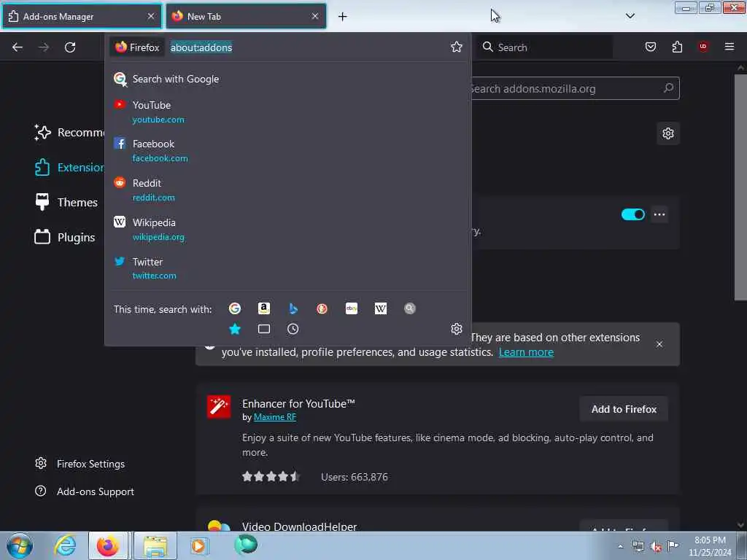Choose the Twitter suggestion
This screenshot has height=560, width=747.
[287, 268]
